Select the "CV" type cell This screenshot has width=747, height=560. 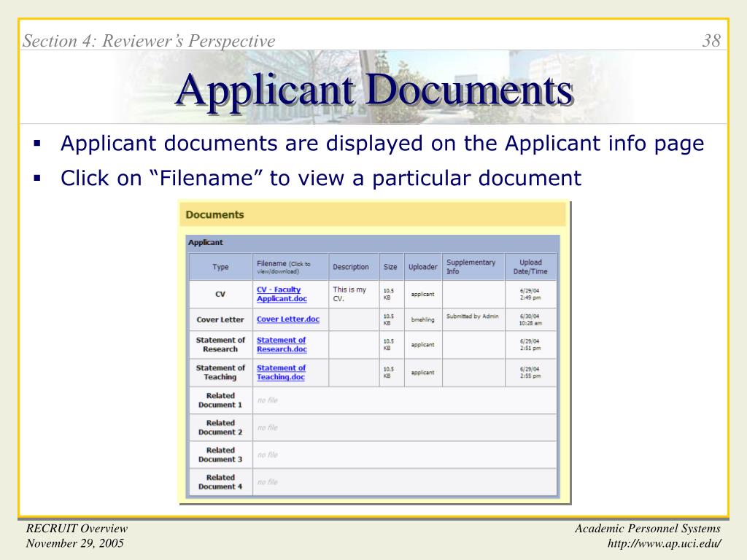[220, 295]
